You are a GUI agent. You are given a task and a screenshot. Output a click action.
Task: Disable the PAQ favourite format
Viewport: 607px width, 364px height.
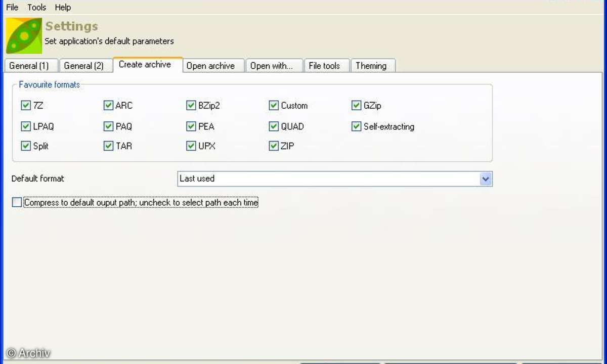(108, 126)
